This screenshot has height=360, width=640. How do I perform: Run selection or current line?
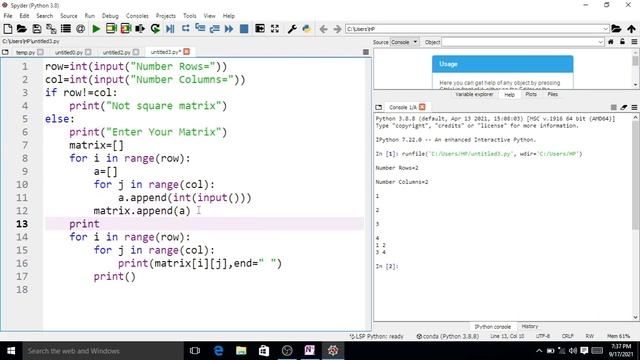coord(140,29)
